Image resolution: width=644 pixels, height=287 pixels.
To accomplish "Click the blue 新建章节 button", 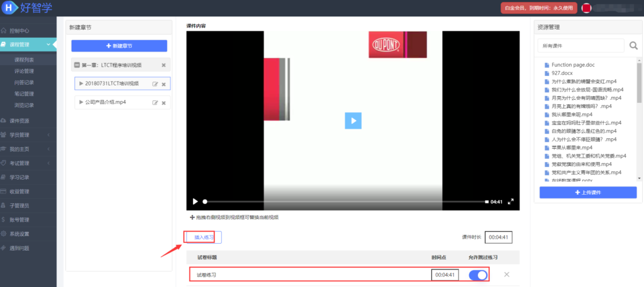I will (119, 46).
